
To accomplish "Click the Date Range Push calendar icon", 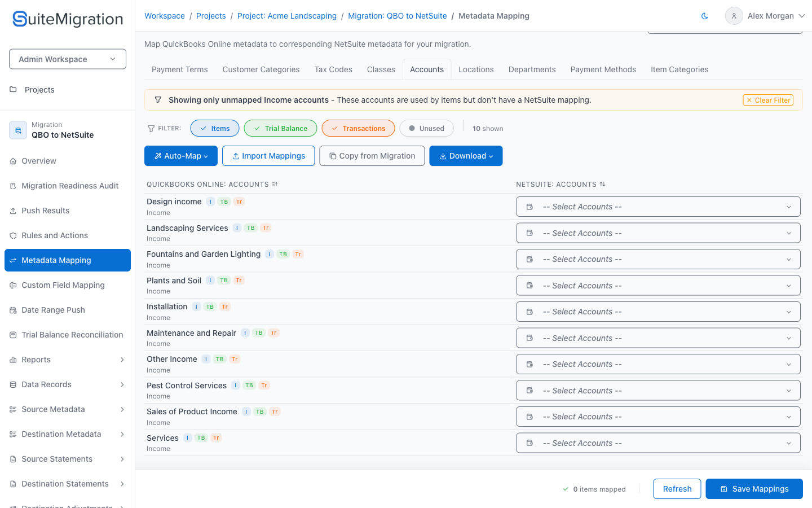I will click(x=13, y=310).
